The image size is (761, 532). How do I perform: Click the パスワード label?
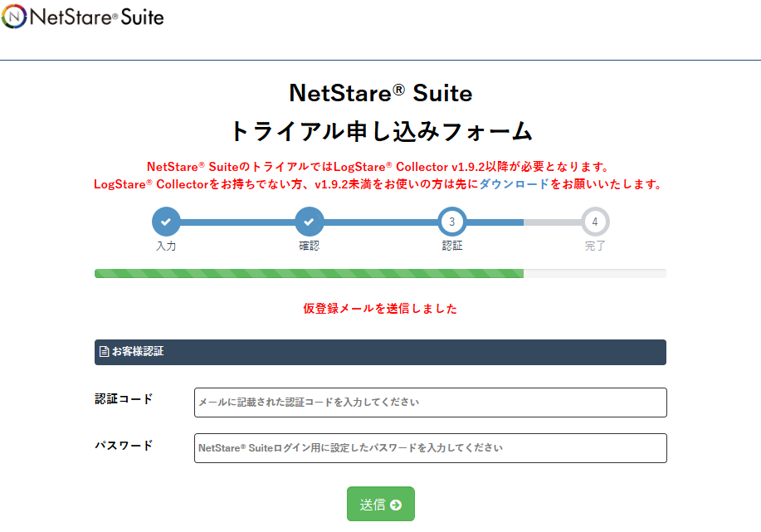tap(124, 445)
